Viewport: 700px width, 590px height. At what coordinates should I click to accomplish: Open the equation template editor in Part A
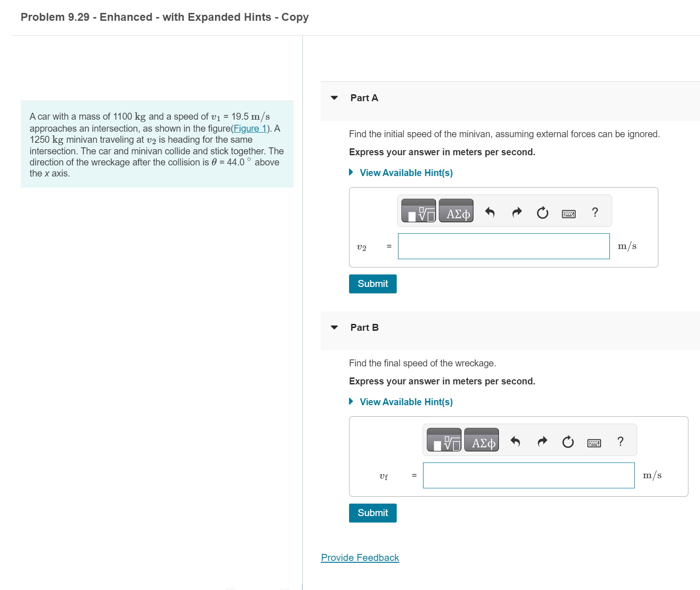pos(418,210)
